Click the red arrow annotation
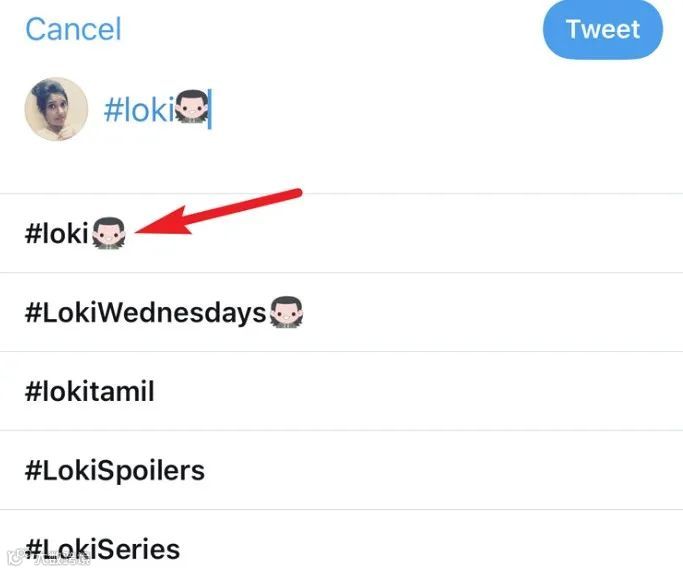 [x=218, y=211]
